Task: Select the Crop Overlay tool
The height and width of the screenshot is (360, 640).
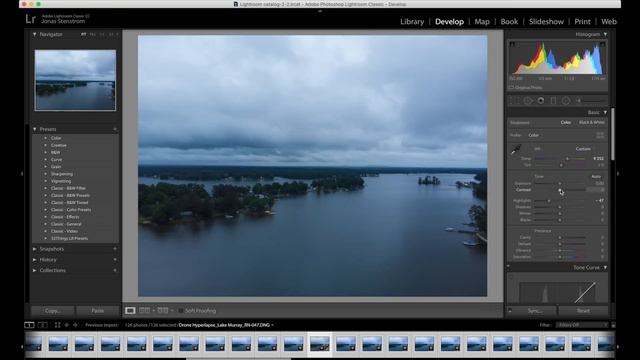Action: (515, 100)
